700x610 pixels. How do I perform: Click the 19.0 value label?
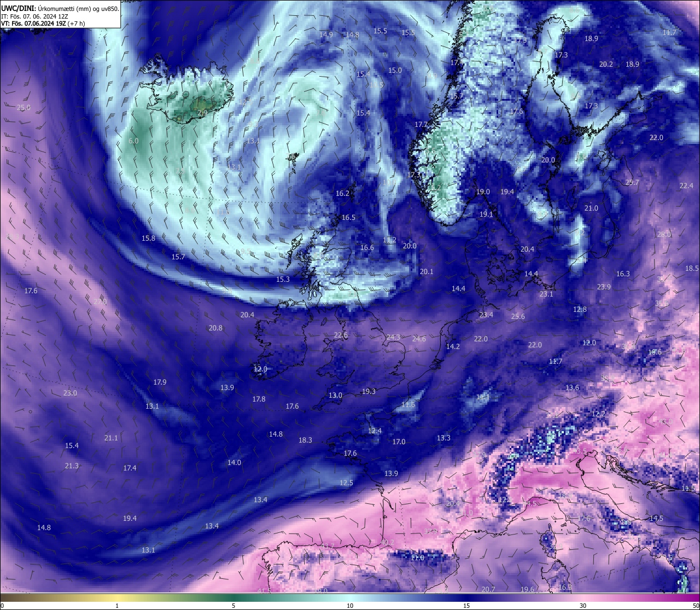pos(483,191)
